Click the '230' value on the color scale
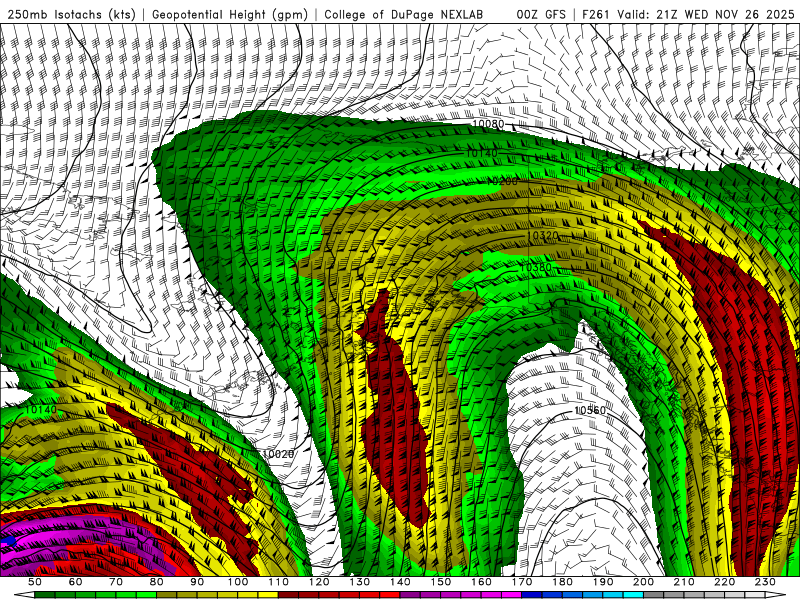The width and height of the screenshot is (800, 600). (x=765, y=582)
